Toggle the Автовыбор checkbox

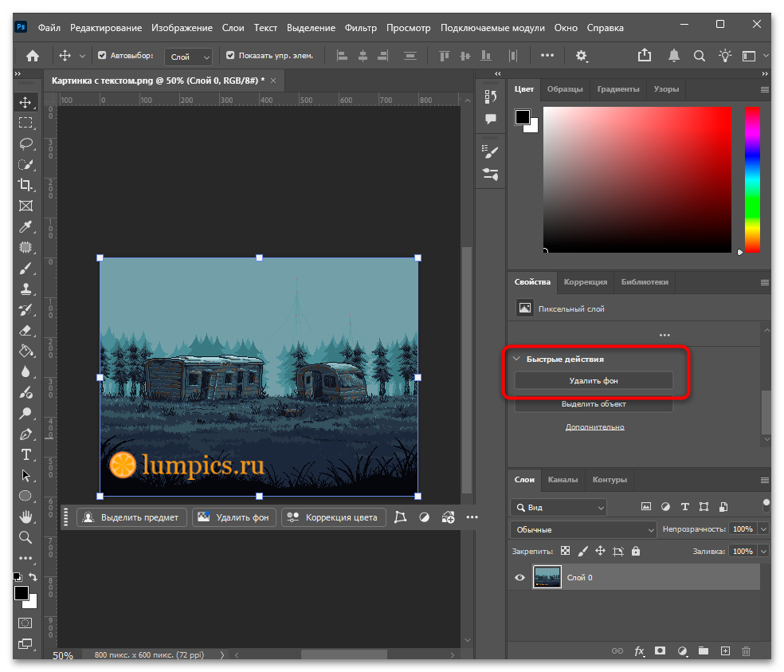tap(102, 56)
